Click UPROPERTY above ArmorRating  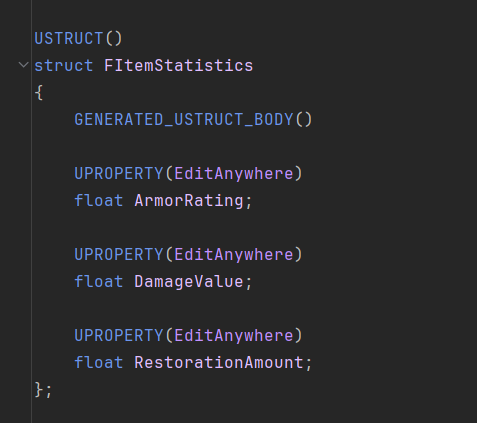[x=119, y=173]
